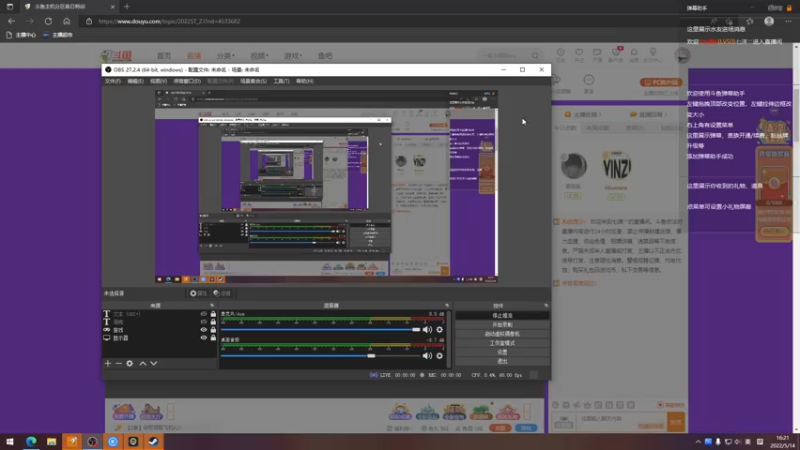Image resolution: width=800 pixels, height=450 pixels.
Task: Click the 属性 properties button above sources
Action: 198,293
